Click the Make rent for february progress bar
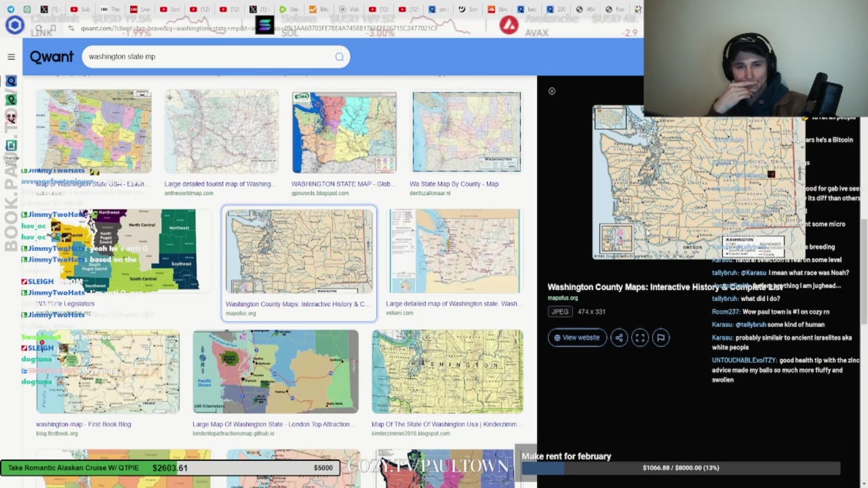The width and height of the screenshot is (868, 488). (681, 468)
